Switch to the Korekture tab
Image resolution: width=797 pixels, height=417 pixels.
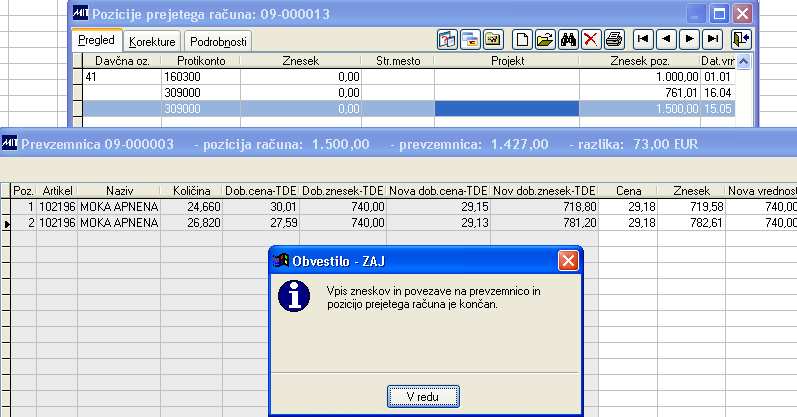pos(152,42)
